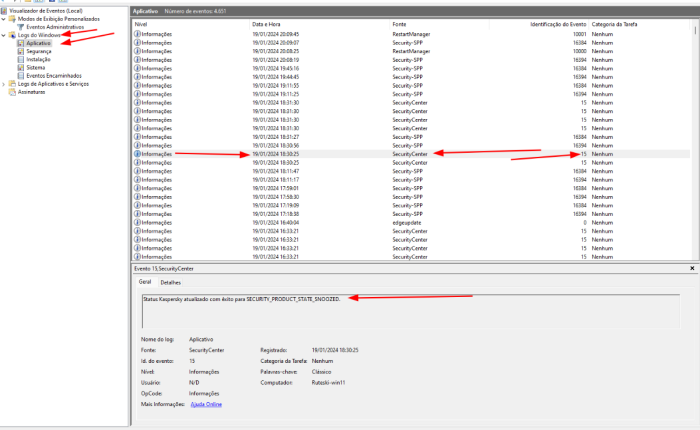Click RestartManager source in the 20:09:45 row
The height and width of the screenshot is (430, 700).
pyautogui.click(x=411, y=34)
